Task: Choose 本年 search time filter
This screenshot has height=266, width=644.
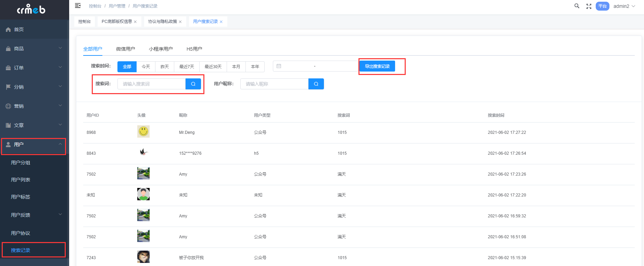Action: [255, 66]
